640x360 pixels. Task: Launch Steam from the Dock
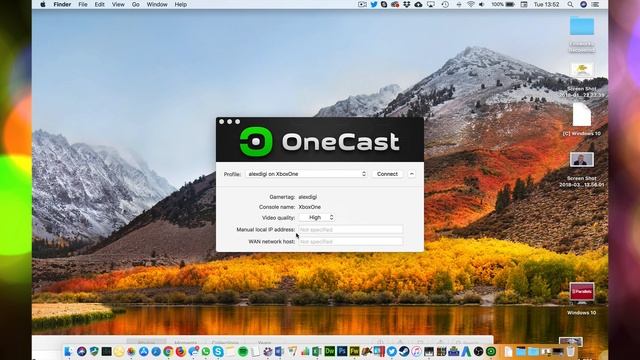(404, 351)
